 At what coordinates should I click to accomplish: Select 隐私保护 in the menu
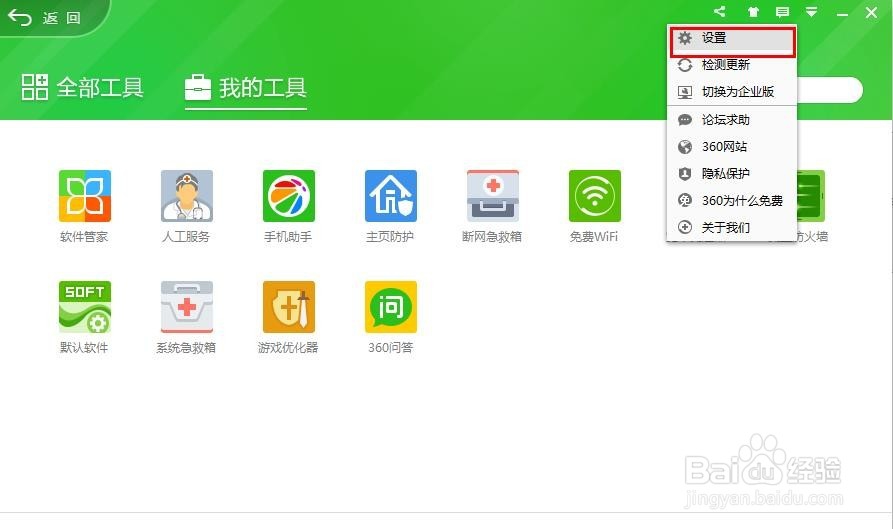(732, 173)
